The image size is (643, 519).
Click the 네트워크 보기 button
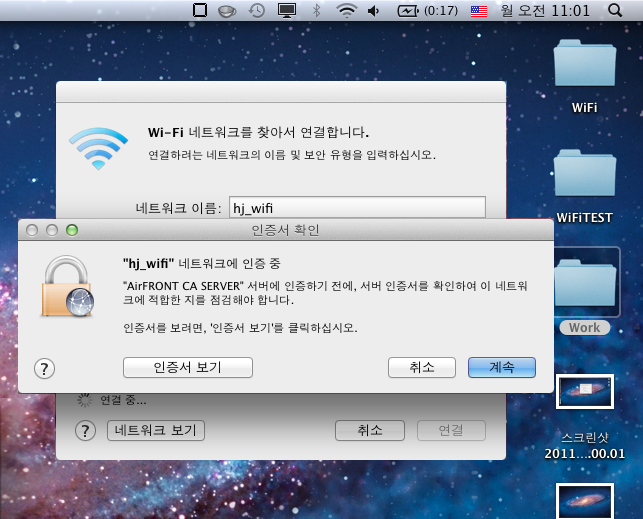(155, 431)
